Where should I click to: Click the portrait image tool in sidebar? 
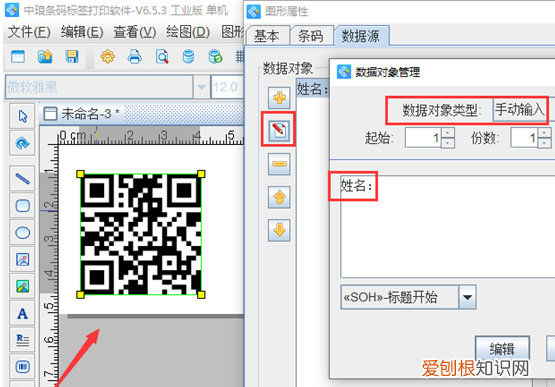22,260
